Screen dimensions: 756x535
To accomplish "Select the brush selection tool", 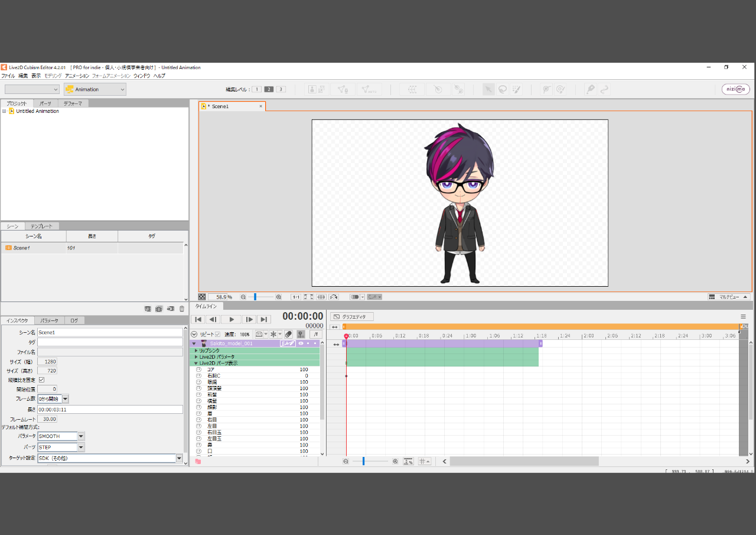I will pos(517,89).
